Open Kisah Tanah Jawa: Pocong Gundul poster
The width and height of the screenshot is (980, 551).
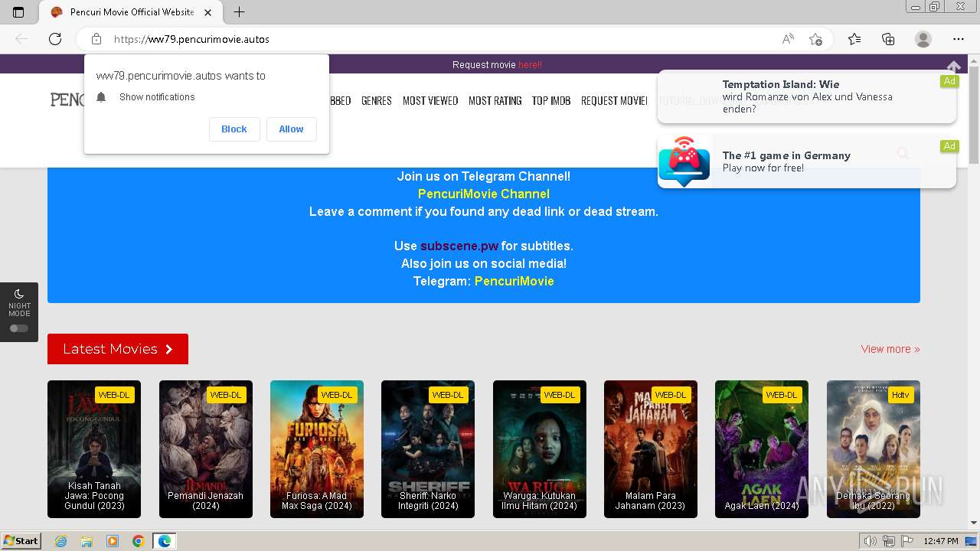point(94,449)
